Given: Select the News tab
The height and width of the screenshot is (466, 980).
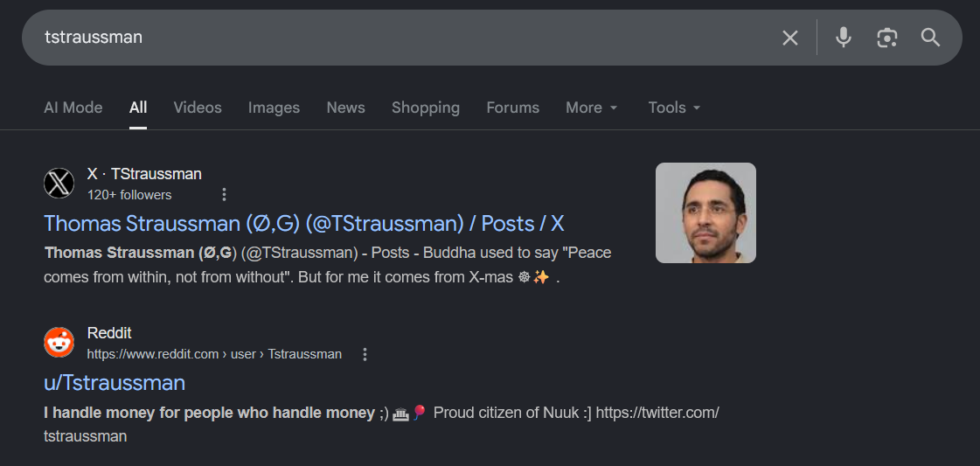Looking at the screenshot, I should (345, 108).
